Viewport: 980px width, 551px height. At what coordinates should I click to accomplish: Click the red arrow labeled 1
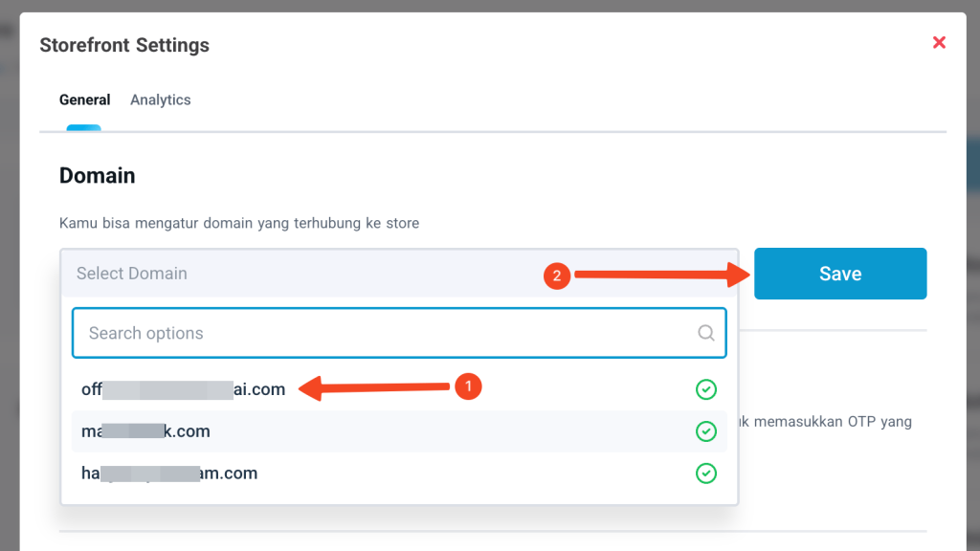[x=373, y=388]
